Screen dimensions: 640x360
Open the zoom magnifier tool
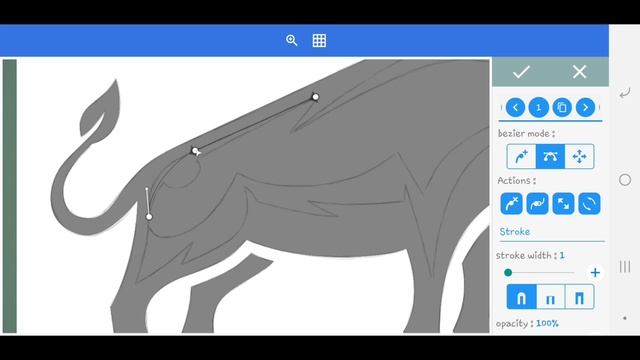(x=291, y=40)
